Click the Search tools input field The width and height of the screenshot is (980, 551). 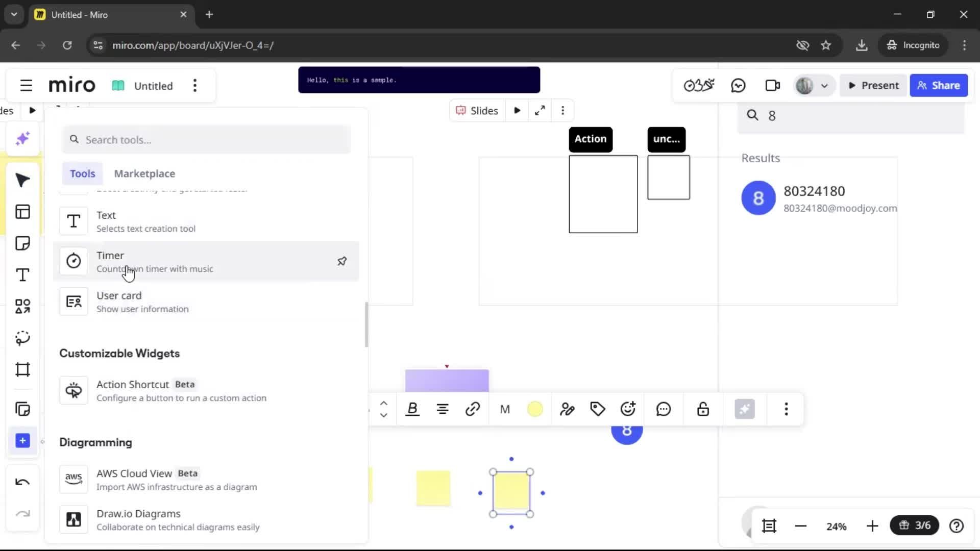pos(206,140)
